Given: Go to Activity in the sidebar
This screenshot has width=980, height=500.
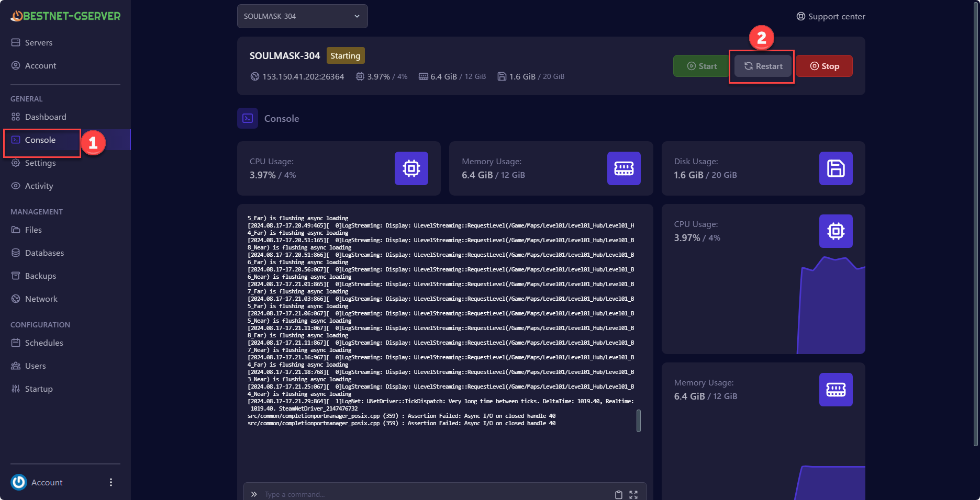Looking at the screenshot, I should click(39, 186).
